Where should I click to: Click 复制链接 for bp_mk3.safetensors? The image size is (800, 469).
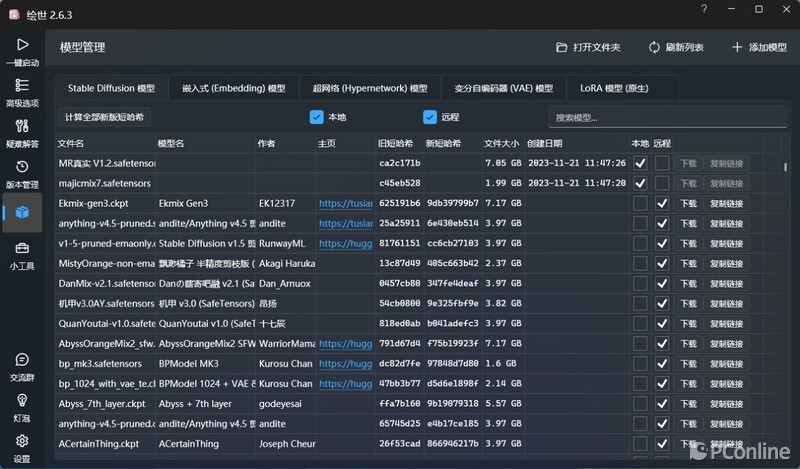point(727,363)
